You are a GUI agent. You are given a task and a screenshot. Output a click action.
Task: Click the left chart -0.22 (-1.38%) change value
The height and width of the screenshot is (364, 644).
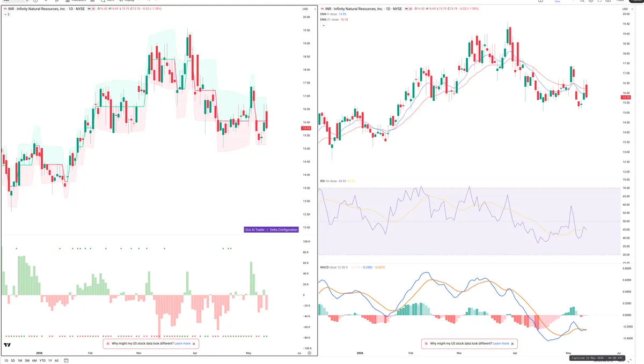152,9
